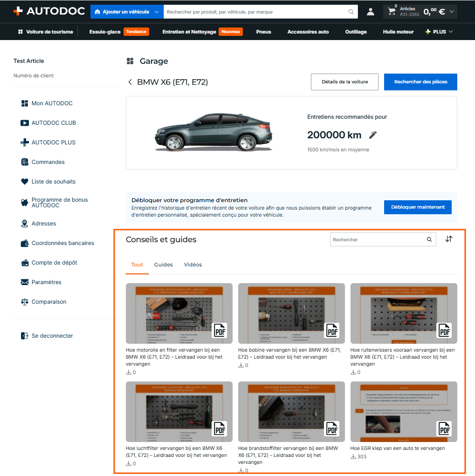Open the Essuie-glace menu item
The image size is (475, 476).
coord(105,32)
